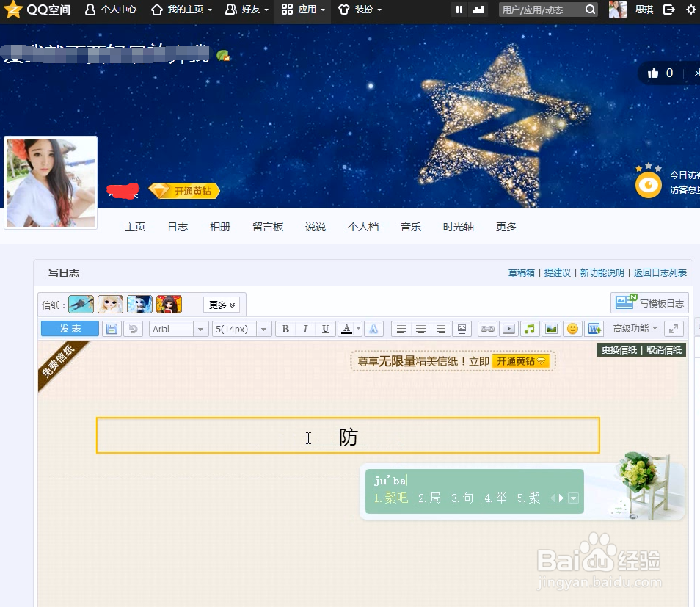Switch to the 相册 photo album tab
This screenshot has width=700, height=607.
coord(219,227)
